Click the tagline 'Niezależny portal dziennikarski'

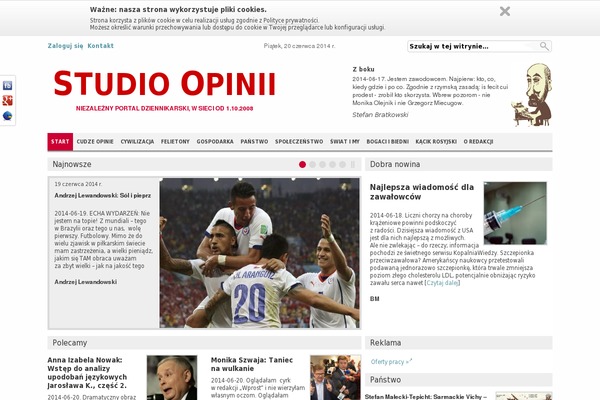pyautogui.click(x=165, y=108)
